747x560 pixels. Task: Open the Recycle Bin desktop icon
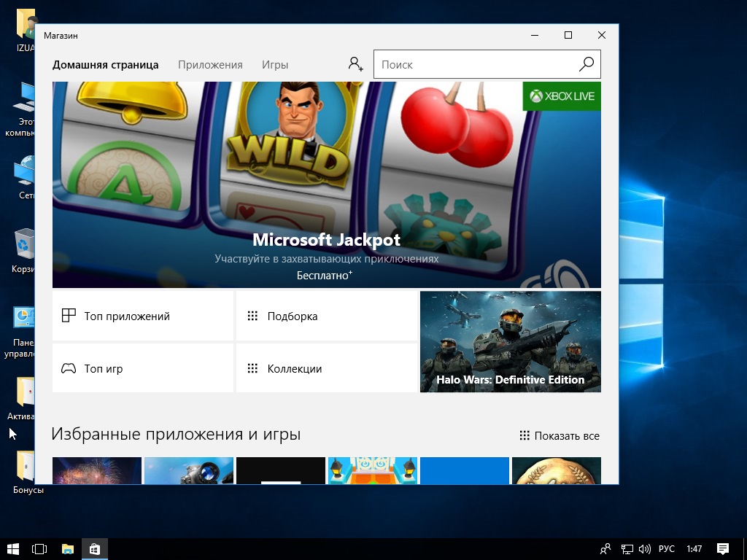click(25, 244)
